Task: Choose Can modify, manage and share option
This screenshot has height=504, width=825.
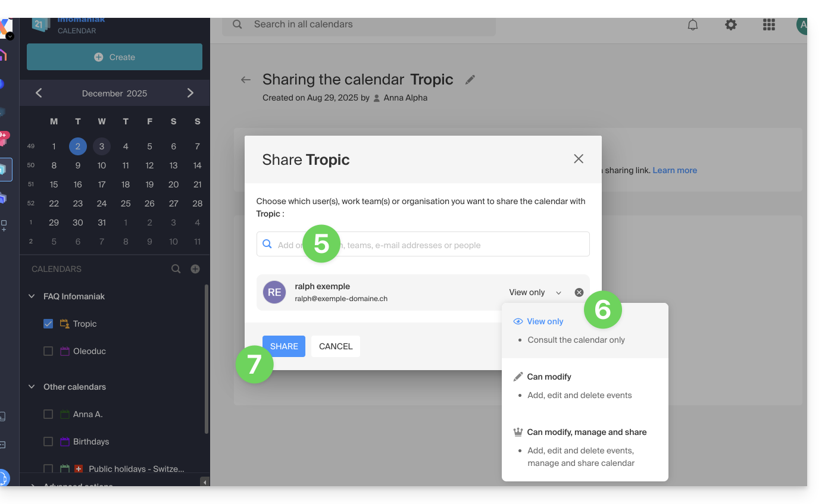Action: pos(586,432)
